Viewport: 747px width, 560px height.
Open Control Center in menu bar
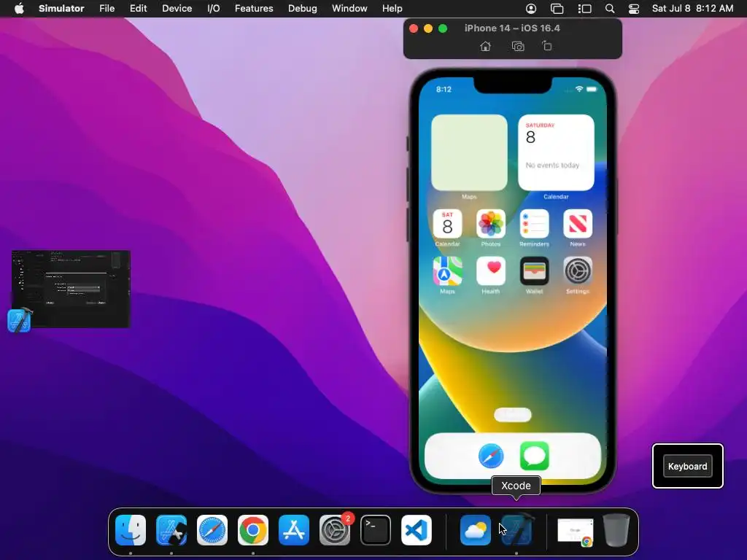pos(634,9)
